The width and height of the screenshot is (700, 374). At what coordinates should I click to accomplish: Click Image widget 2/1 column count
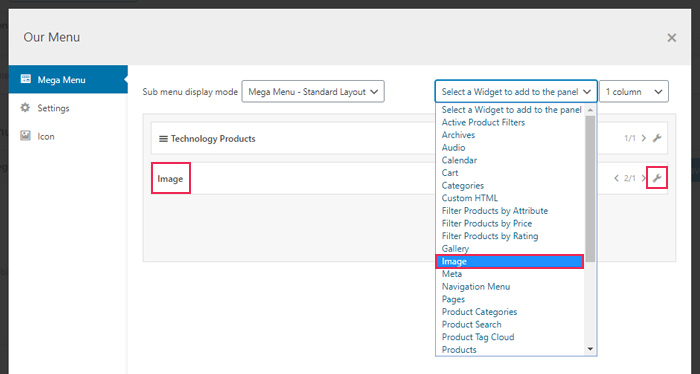click(x=630, y=179)
